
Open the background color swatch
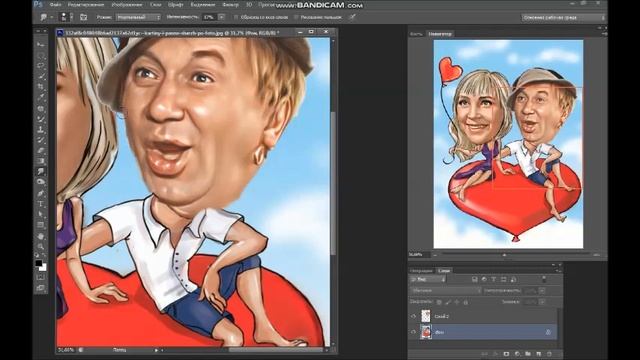[43, 268]
